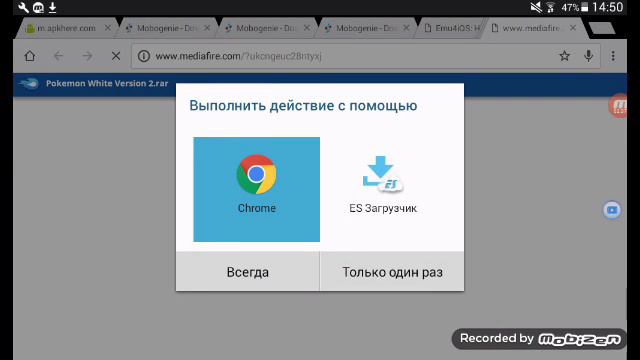
Task: Close the third Mobogenie tab
Action: point(406,28)
